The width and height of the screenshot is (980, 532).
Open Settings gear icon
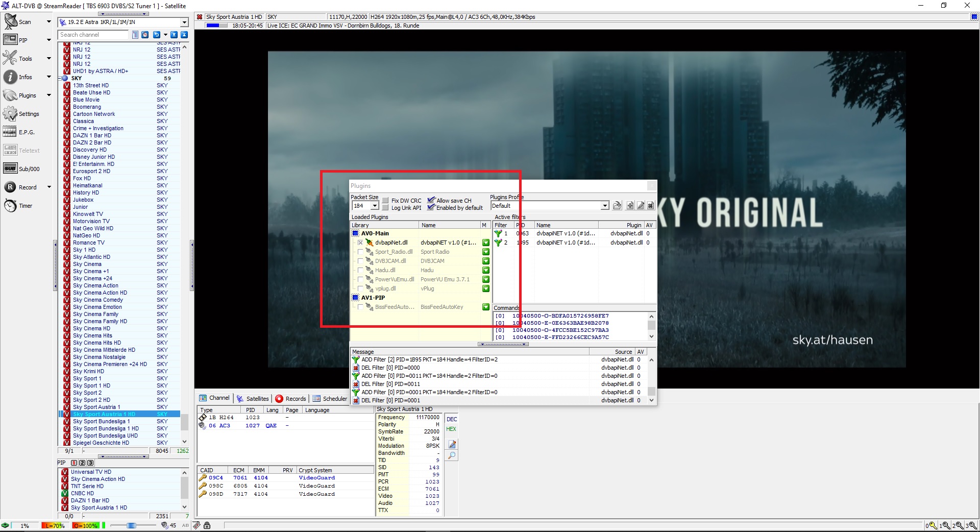(x=11, y=113)
